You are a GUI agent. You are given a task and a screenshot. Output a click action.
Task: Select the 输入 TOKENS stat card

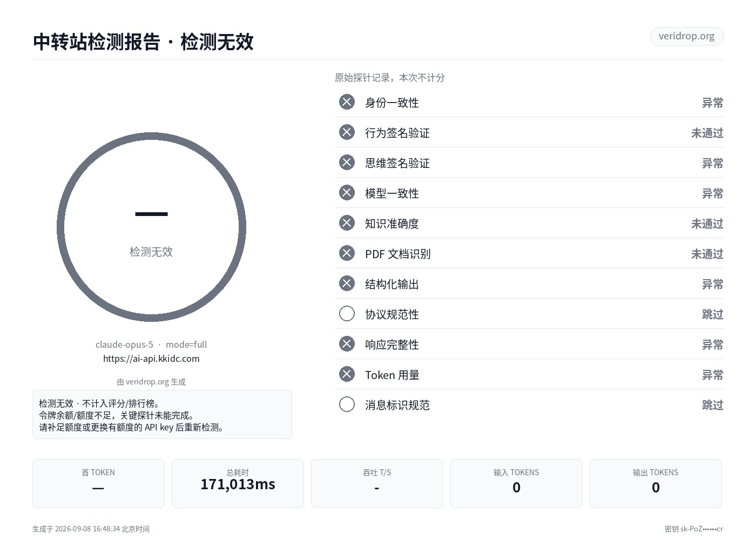(516, 483)
